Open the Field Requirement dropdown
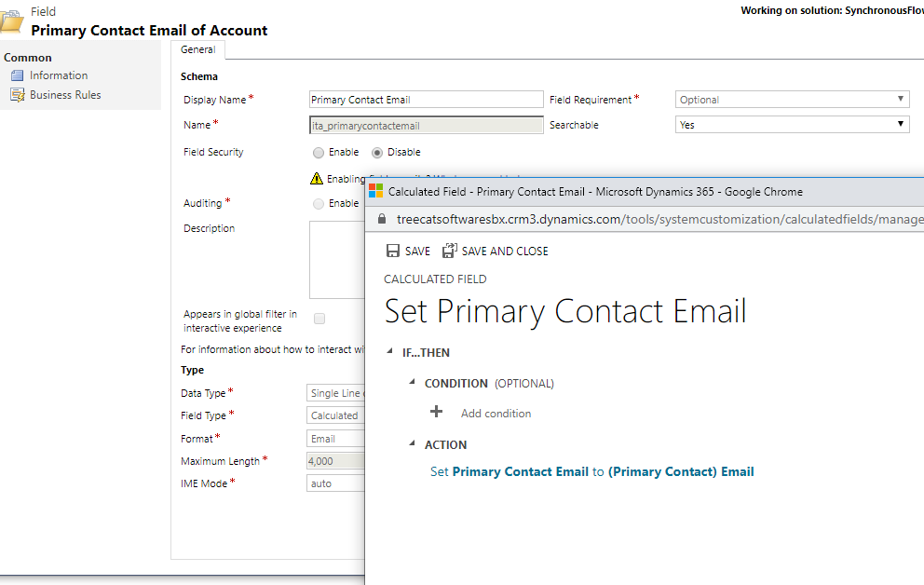 pos(792,100)
